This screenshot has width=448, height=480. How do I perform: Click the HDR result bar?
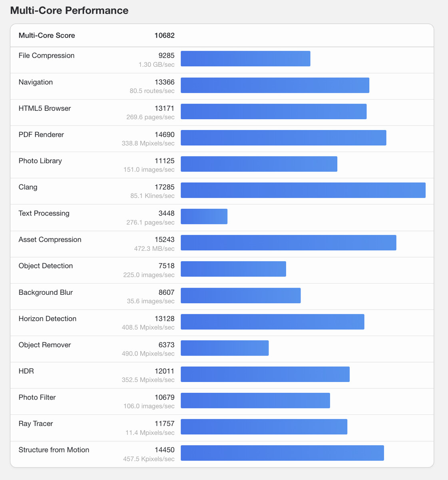coord(265,374)
